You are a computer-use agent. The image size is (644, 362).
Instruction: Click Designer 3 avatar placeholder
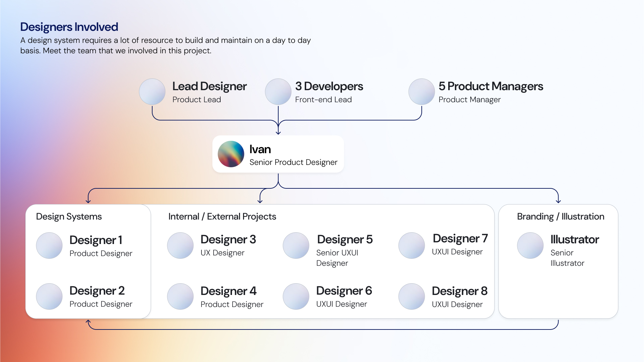click(180, 245)
